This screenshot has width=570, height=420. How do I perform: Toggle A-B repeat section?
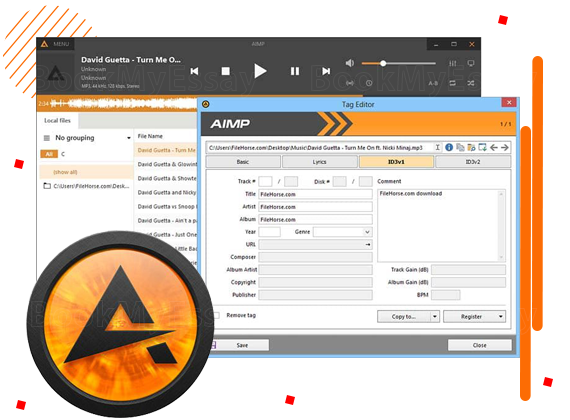click(433, 83)
